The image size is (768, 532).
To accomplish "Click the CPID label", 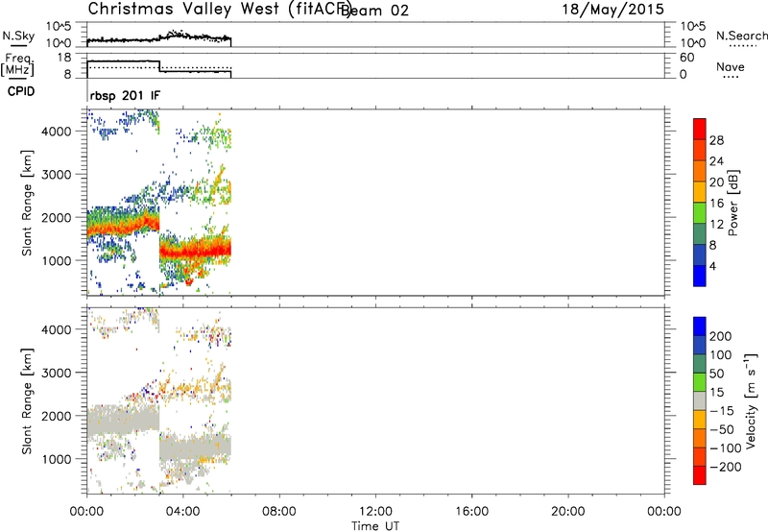I will 21,91.
